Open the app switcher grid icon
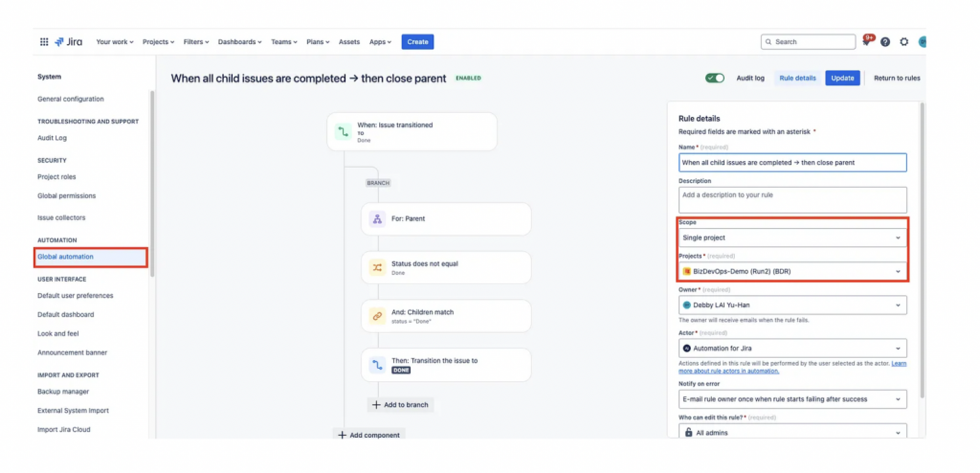 (44, 42)
